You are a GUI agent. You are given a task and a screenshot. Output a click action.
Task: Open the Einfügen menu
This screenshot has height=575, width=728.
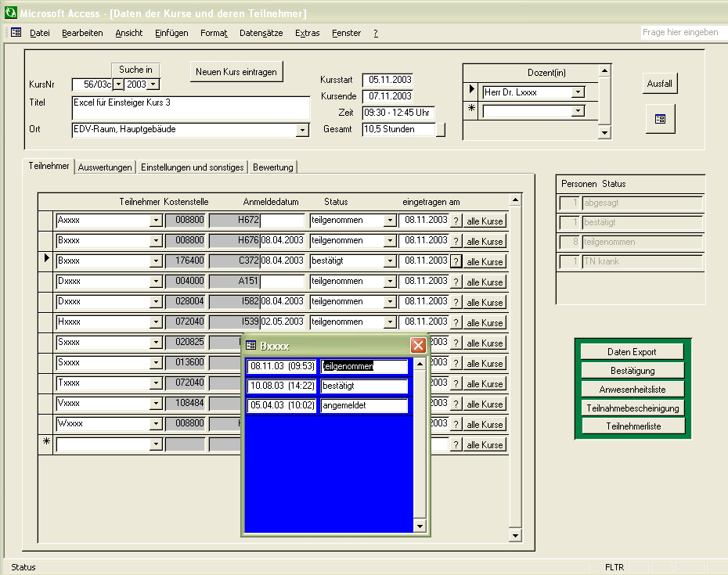(x=171, y=33)
